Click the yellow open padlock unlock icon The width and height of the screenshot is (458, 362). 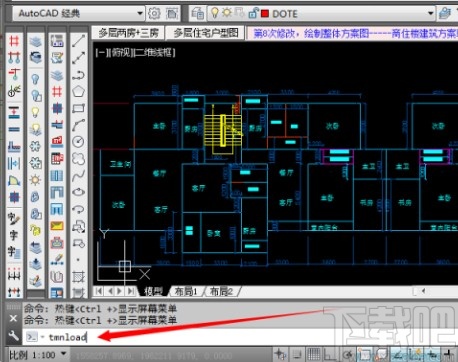pyautogui.click(x=35, y=230)
